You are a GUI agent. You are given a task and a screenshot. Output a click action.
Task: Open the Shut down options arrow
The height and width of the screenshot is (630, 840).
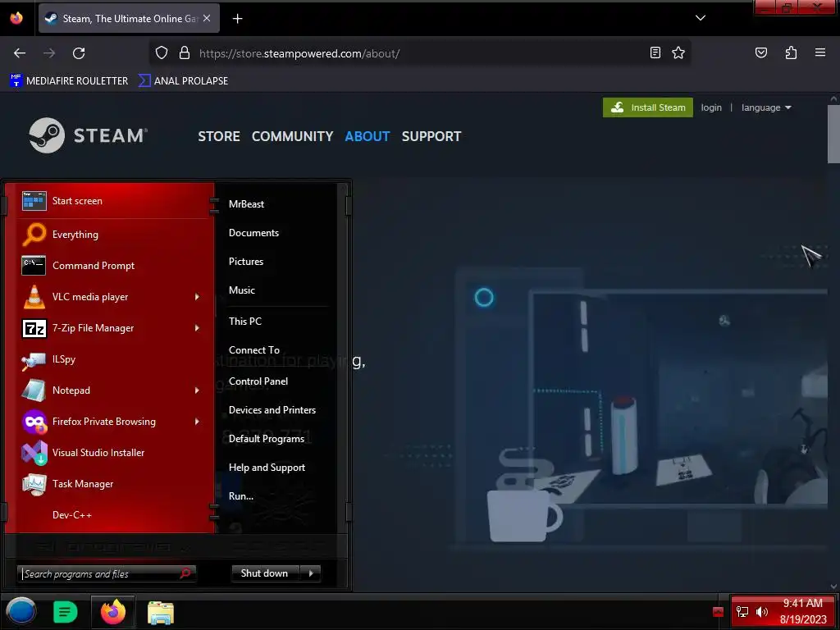(x=311, y=573)
